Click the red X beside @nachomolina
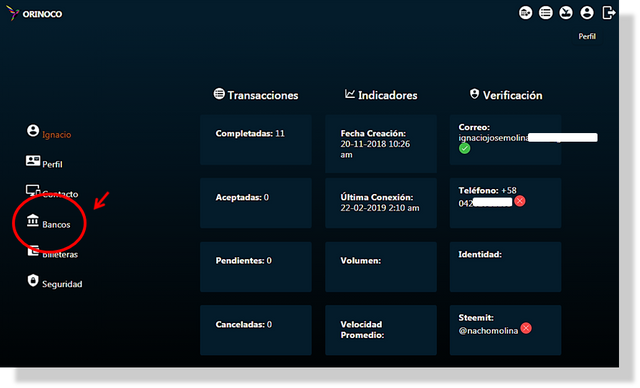This screenshot has width=640, height=388. coord(526,328)
